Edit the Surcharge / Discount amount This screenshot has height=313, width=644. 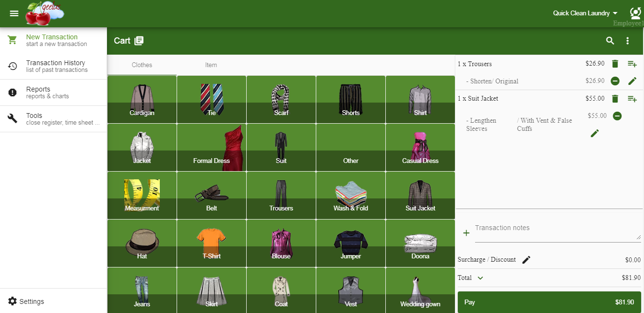(x=526, y=260)
